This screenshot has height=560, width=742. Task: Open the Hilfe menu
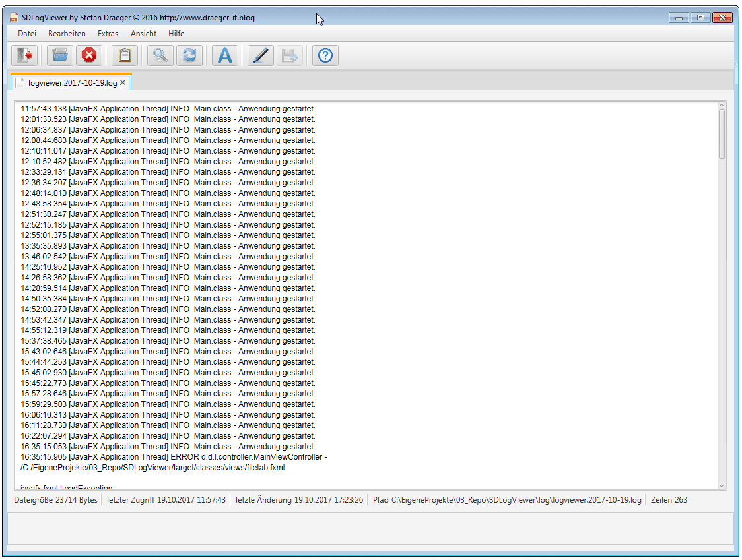click(176, 34)
